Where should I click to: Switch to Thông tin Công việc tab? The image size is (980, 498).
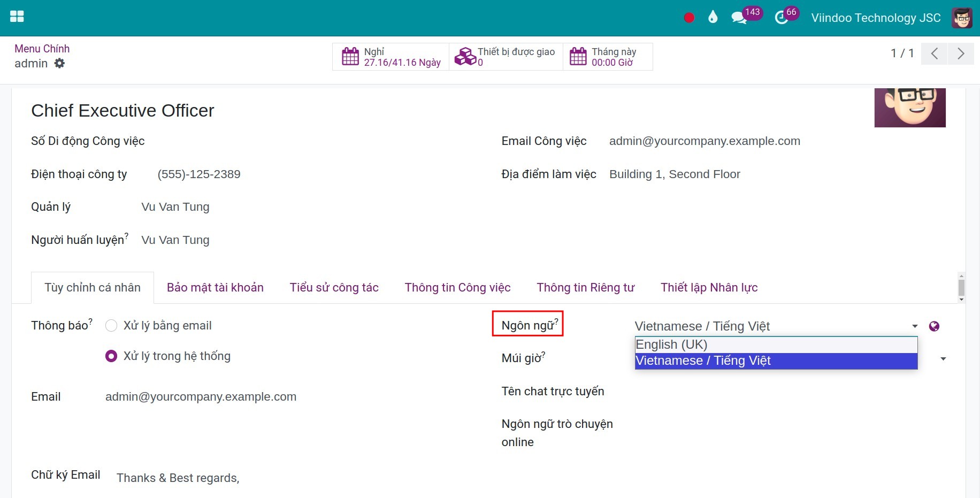point(458,288)
